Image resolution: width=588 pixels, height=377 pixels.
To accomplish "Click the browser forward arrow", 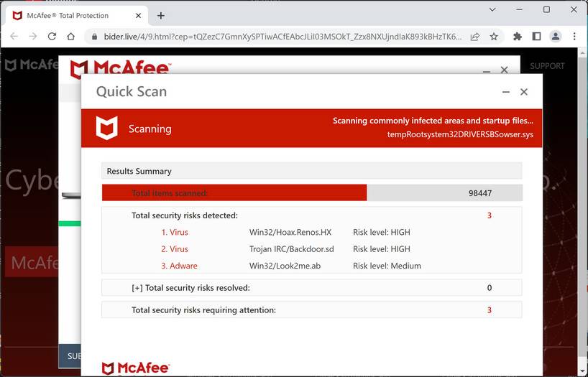I will (33, 37).
